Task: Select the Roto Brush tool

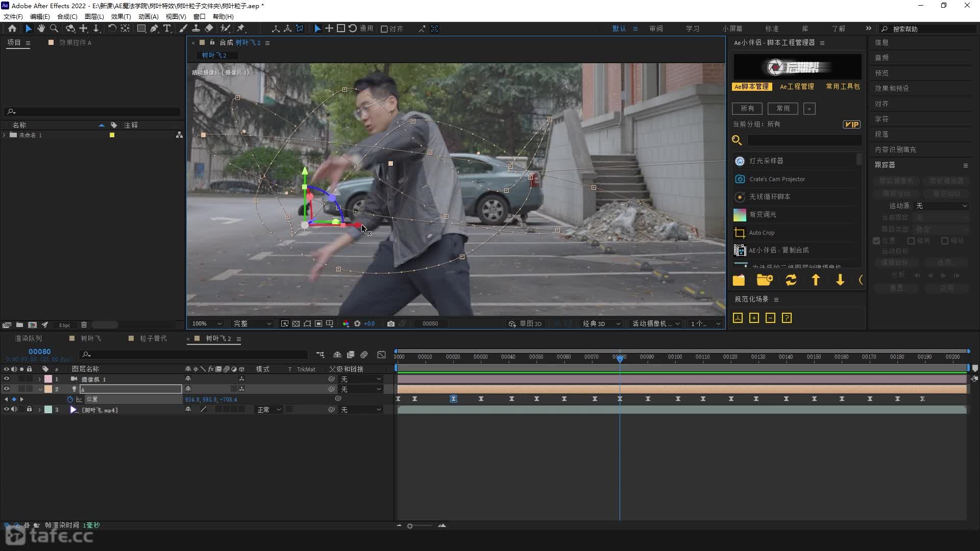Action: click(225, 29)
